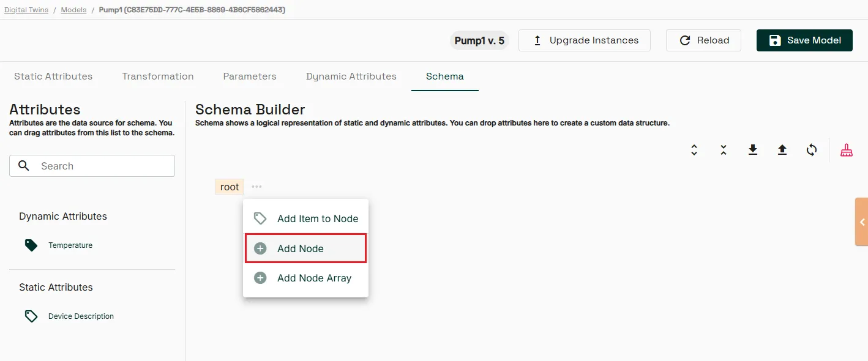Switch to the Static Attributes tab
This screenshot has height=361, width=868.
[x=53, y=76]
